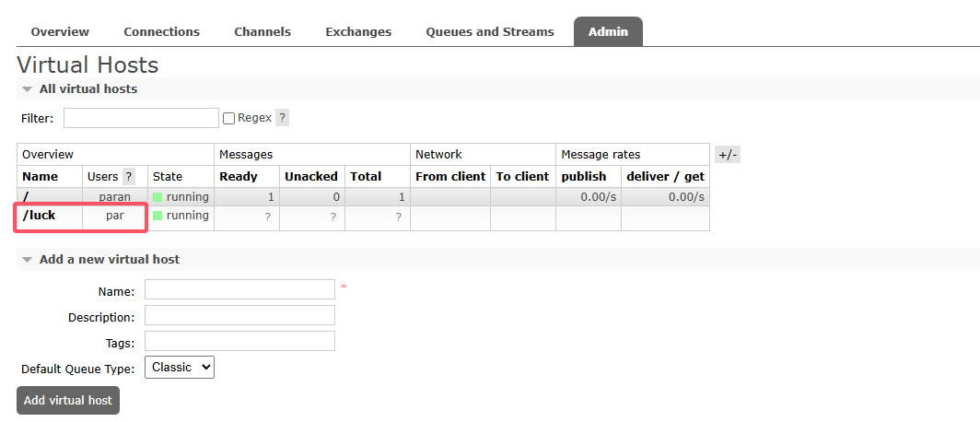The width and height of the screenshot is (980, 422).
Task: Go to the Channels tab
Action: [262, 32]
